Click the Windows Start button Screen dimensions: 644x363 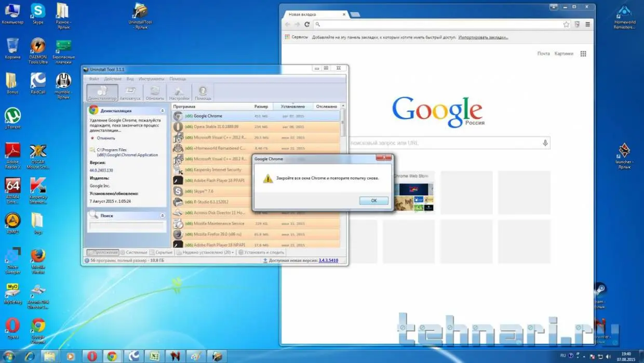9,356
